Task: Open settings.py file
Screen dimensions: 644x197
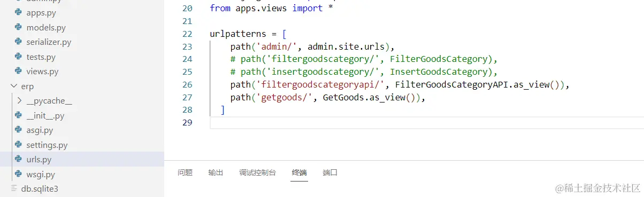Action: click(47, 145)
